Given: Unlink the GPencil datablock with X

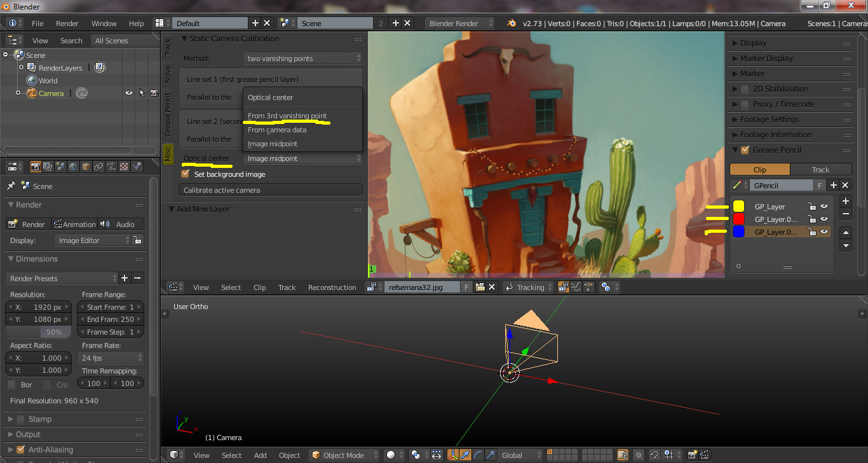Looking at the screenshot, I should point(845,185).
